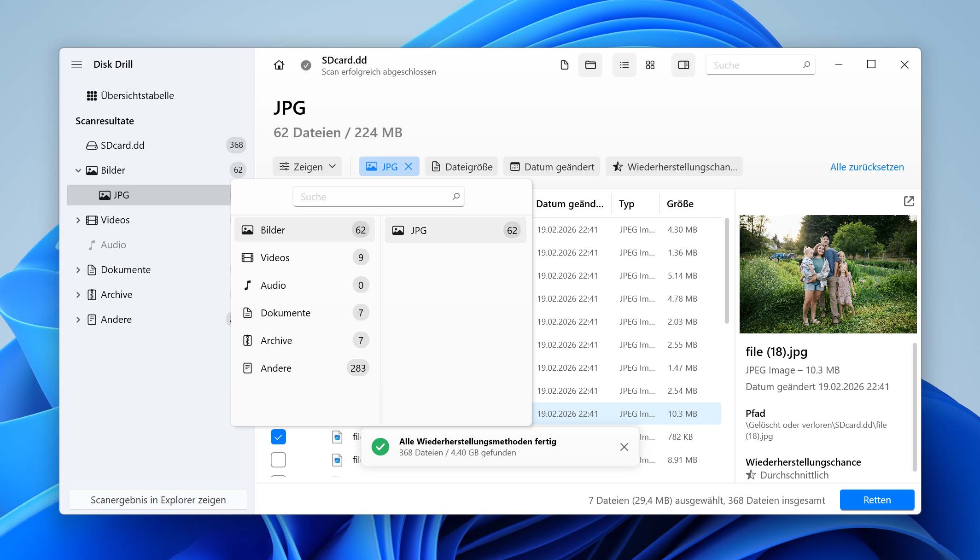Viewport: 980px width, 560px height.
Task: Select the row with size 5.14 MB
Action: 626,275
